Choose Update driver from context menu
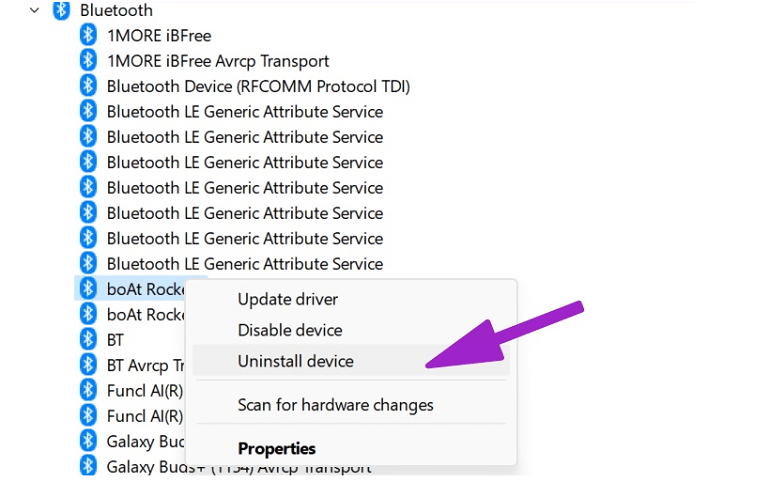 tap(288, 299)
